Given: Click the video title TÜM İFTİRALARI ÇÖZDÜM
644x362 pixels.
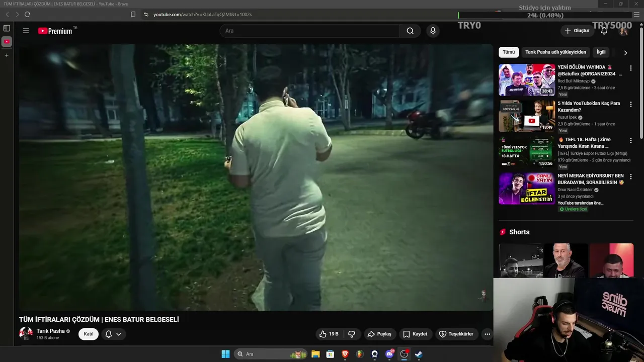Looking at the screenshot, I should tap(99, 319).
